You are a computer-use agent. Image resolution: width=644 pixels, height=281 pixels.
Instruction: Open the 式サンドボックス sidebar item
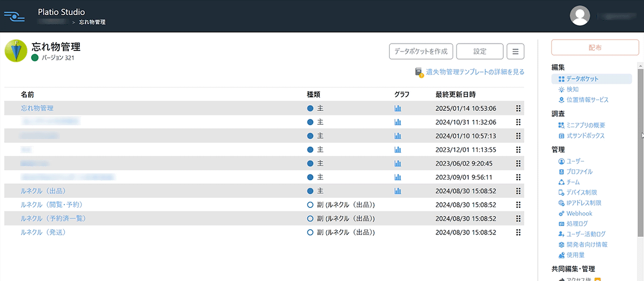click(x=585, y=136)
